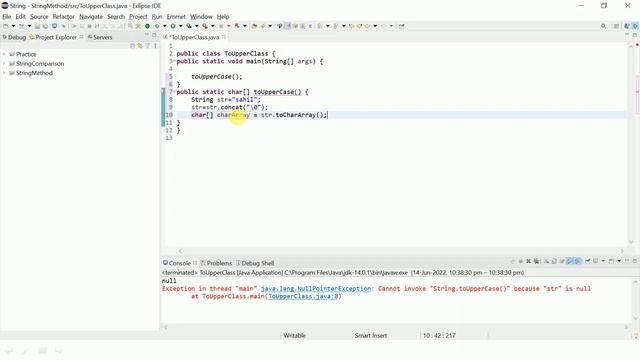The width and height of the screenshot is (640, 360).
Task: Open the Project menu
Action: pos(138,17)
